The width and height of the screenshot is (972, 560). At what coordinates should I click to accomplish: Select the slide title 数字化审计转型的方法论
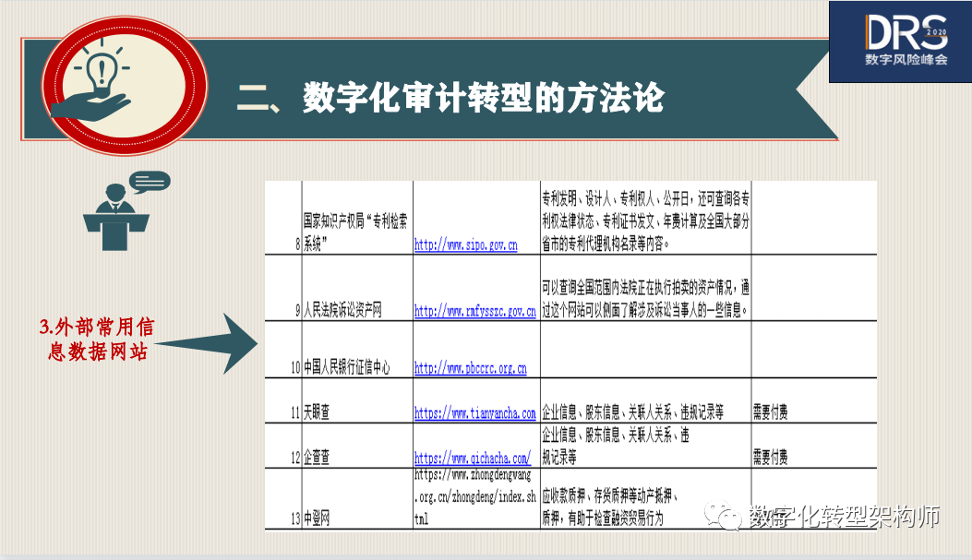coord(484,98)
